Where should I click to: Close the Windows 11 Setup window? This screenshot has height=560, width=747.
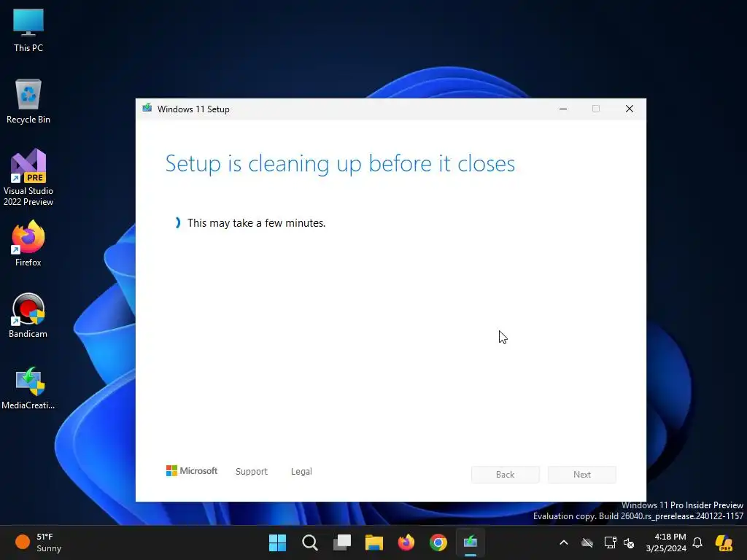[630, 109]
